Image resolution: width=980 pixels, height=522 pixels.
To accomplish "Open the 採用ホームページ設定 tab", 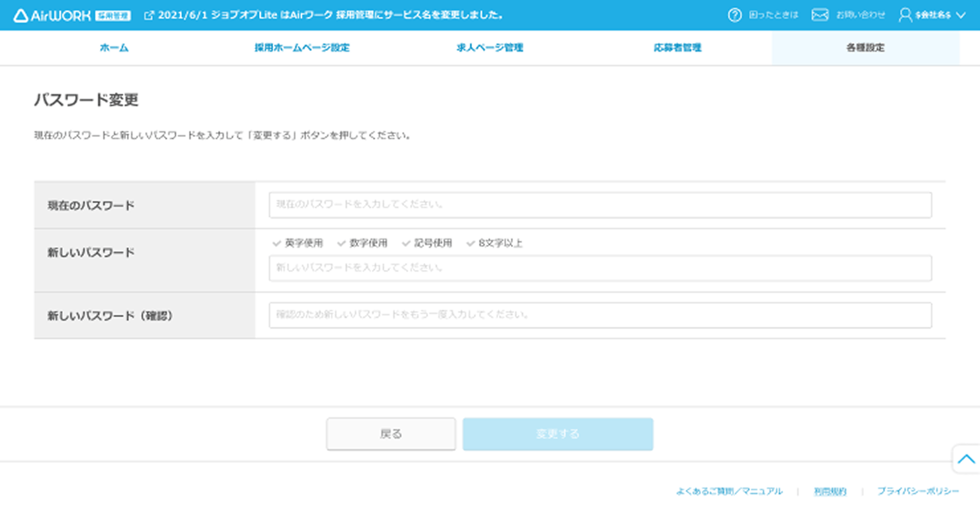I will pos(302,48).
